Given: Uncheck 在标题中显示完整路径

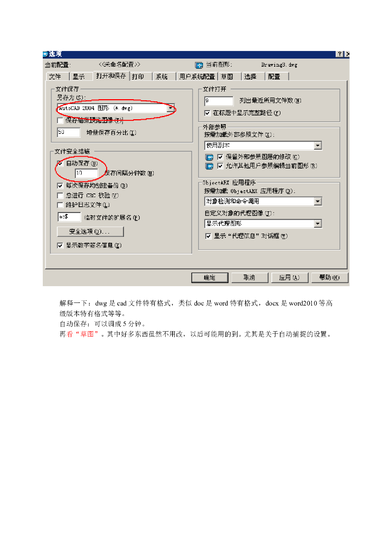Looking at the screenshot, I should coord(207,113).
